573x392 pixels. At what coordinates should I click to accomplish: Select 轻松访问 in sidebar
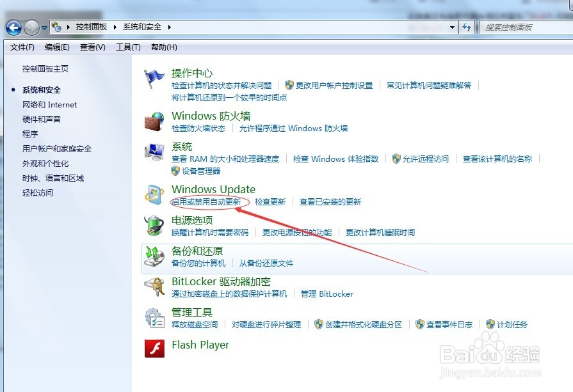point(38,192)
